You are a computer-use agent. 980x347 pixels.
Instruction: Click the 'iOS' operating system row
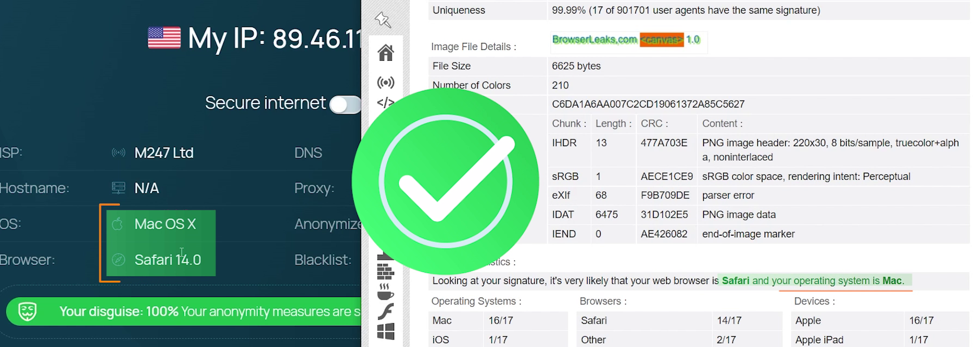click(x=498, y=339)
